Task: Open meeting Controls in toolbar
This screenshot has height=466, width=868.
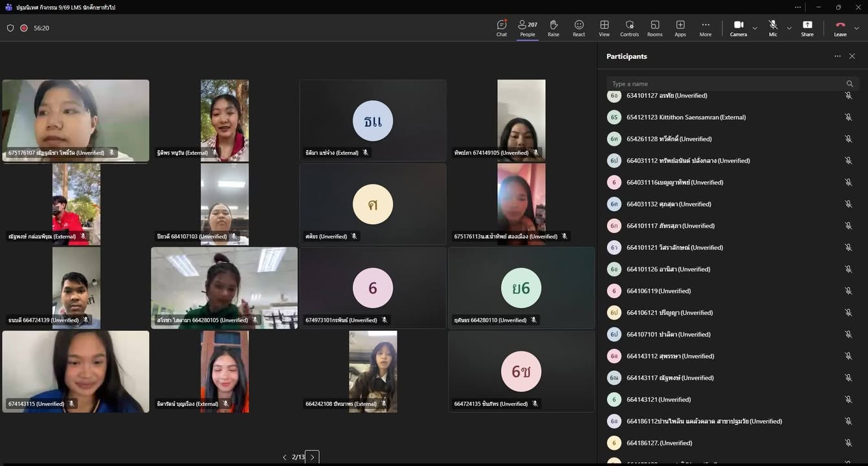Action: (629, 28)
